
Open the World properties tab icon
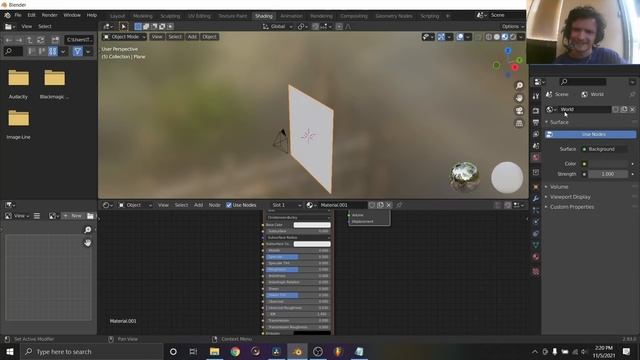(536, 157)
